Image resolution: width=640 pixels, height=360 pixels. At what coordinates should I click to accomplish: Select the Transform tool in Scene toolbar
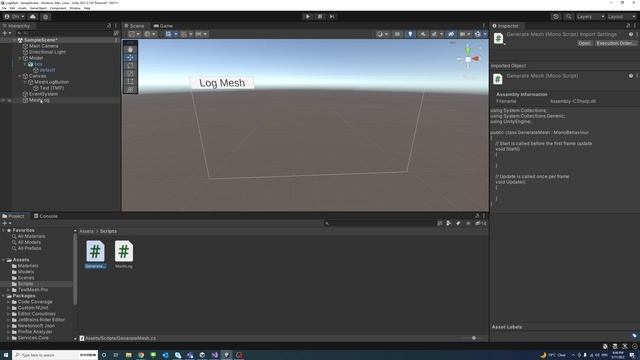pyautogui.click(x=130, y=89)
